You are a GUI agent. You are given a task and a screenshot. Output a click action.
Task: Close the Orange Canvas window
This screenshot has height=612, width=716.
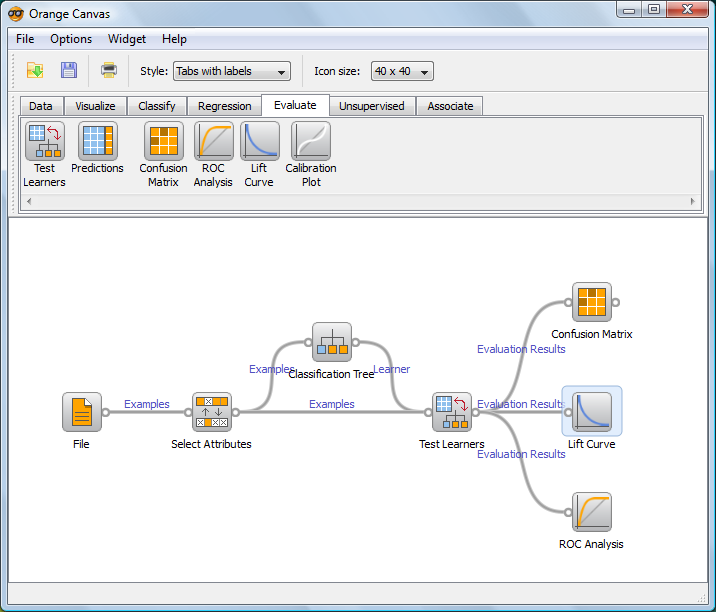[687, 10]
